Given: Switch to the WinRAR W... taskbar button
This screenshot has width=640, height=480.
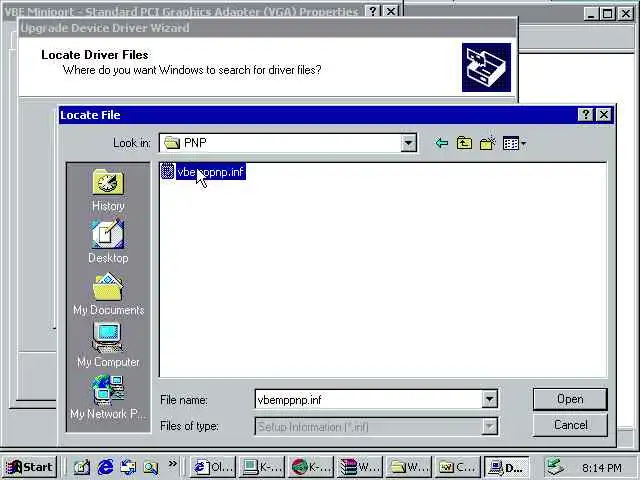Looking at the screenshot, I should pyautogui.click(x=359, y=467).
